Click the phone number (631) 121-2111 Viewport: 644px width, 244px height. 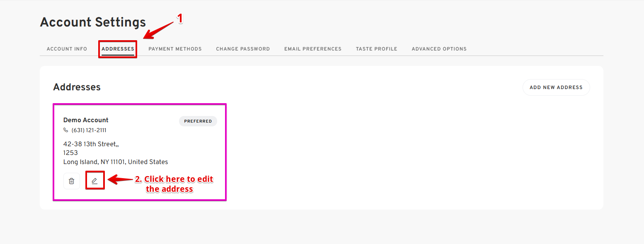point(89,130)
